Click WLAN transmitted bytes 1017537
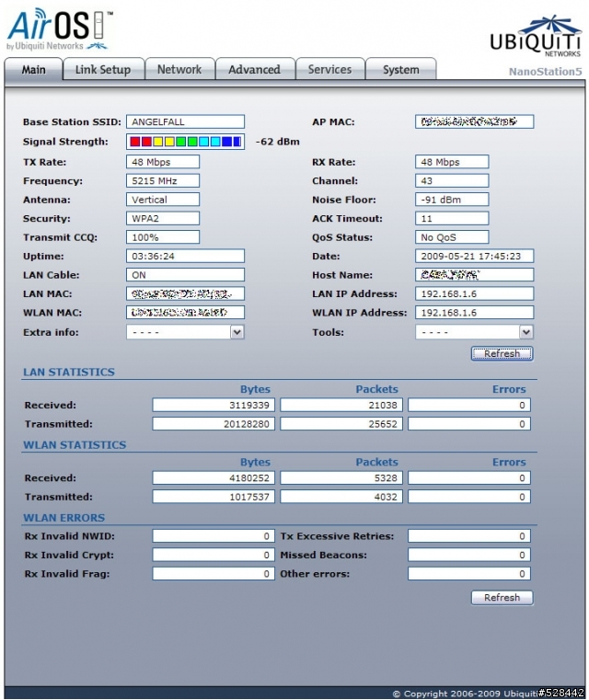Screen dimensions: 589x700 pyautogui.click(x=214, y=497)
